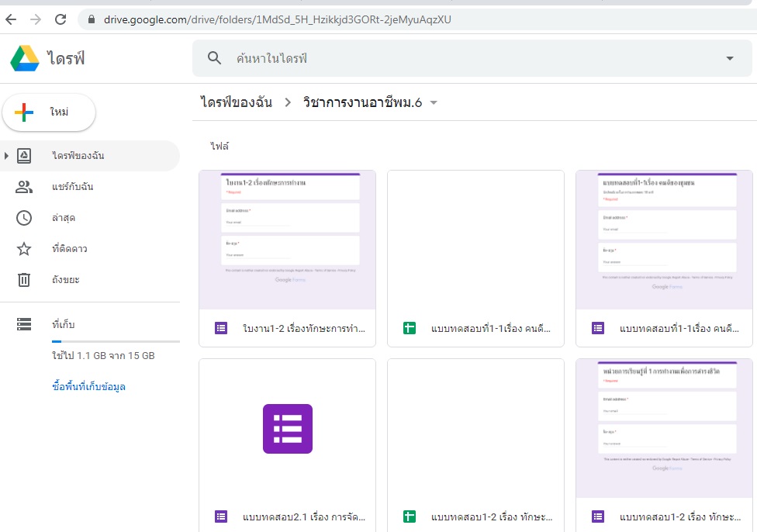
Task: Go to ล่าสุด in the sidebar
Action: [64, 218]
